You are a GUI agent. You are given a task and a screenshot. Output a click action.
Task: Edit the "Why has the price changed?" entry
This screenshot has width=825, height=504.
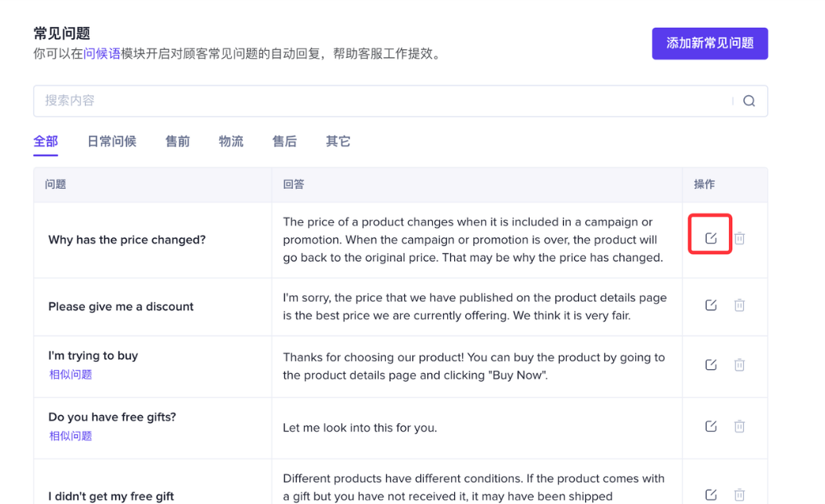[711, 238]
